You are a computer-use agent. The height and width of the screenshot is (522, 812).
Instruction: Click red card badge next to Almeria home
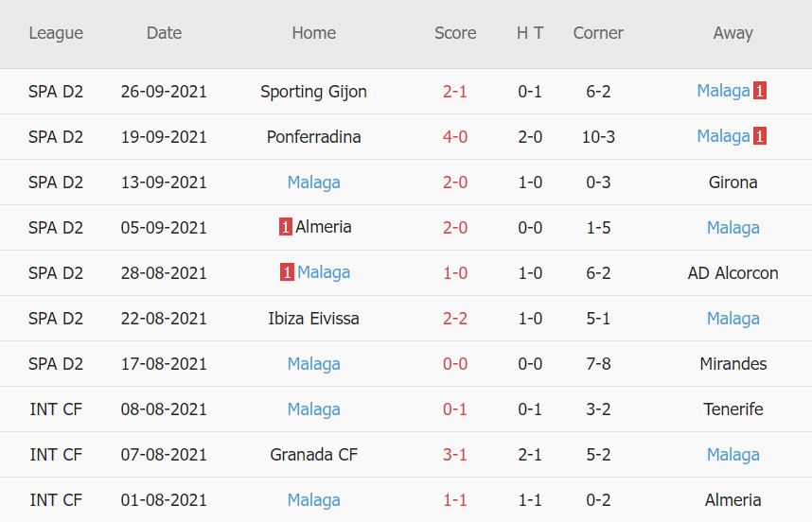(285, 227)
